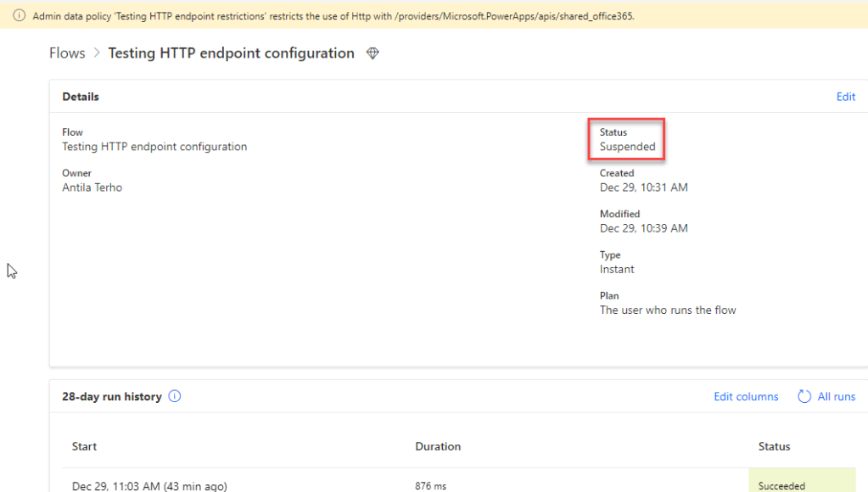Click the Succeeded status cell
This screenshot has height=492, width=868.
(x=782, y=486)
